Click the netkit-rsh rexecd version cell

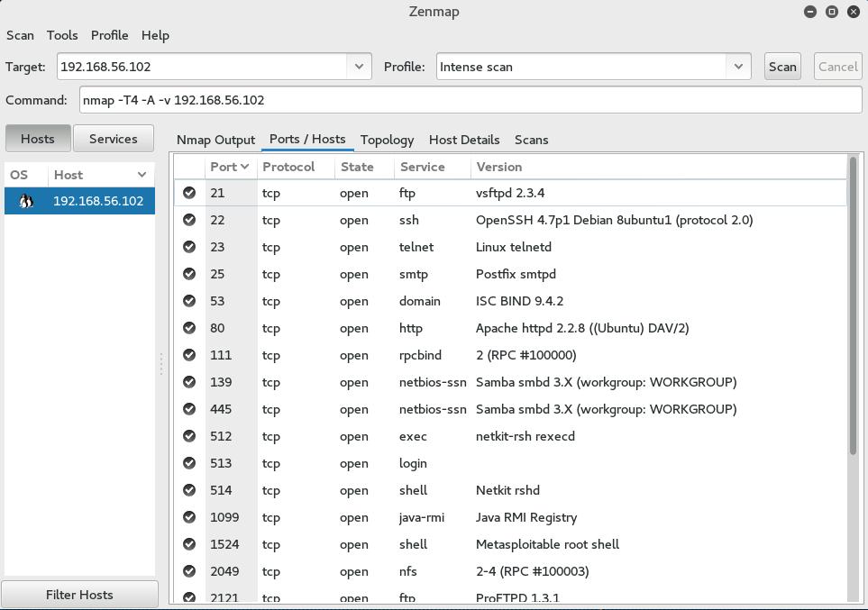pos(525,436)
